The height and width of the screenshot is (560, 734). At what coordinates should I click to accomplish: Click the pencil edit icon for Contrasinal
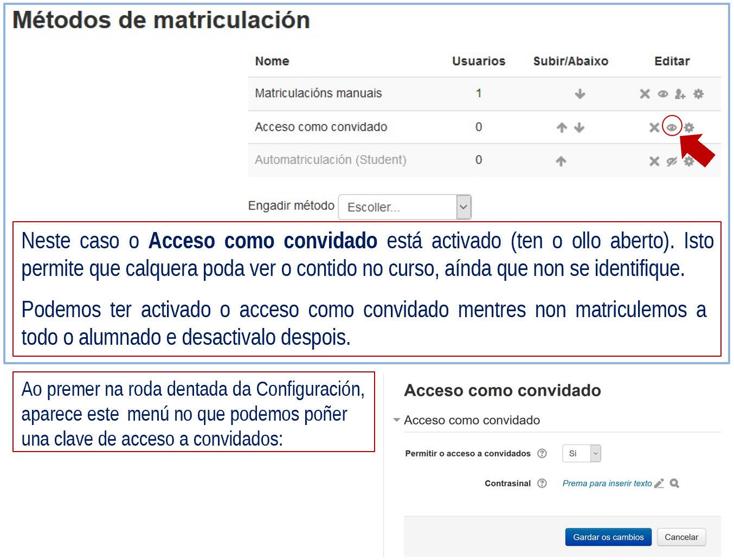659,484
